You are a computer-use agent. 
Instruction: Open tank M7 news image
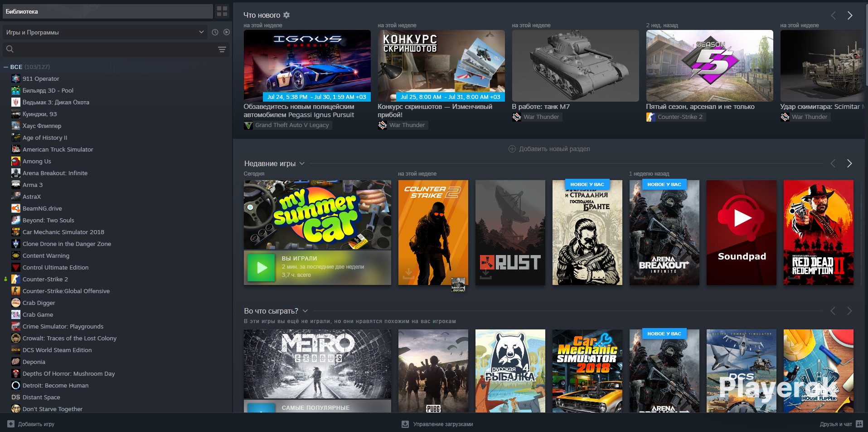[576, 65]
